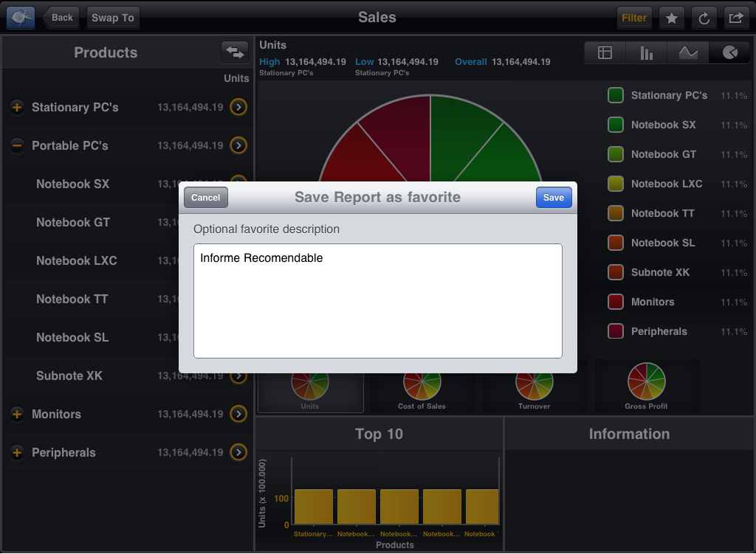Collapse the Portable PC's group
The image size is (756, 554).
(x=16, y=146)
